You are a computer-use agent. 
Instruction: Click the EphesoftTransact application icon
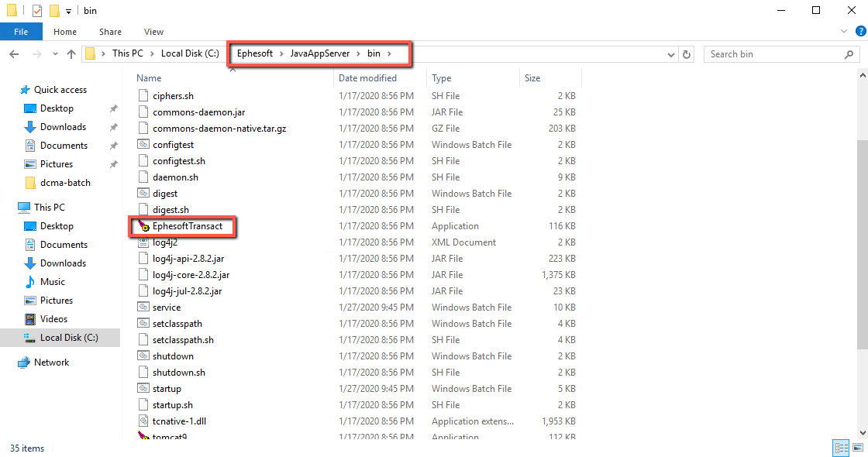click(143, 226)
